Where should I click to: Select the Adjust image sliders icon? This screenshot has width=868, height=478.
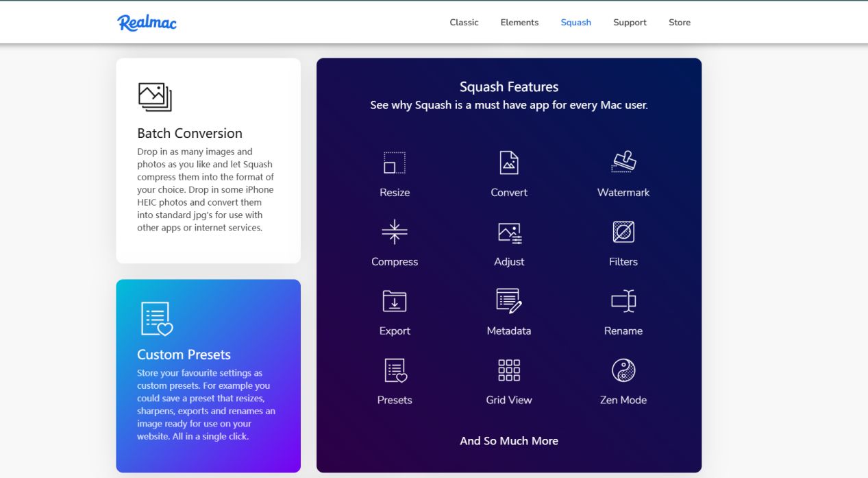510,233
